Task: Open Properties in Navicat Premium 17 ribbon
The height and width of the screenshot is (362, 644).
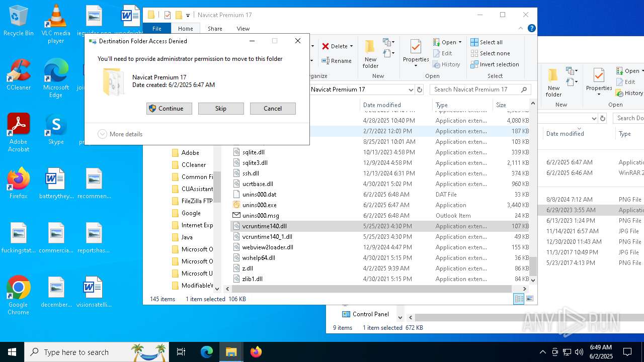Action: 416,50
